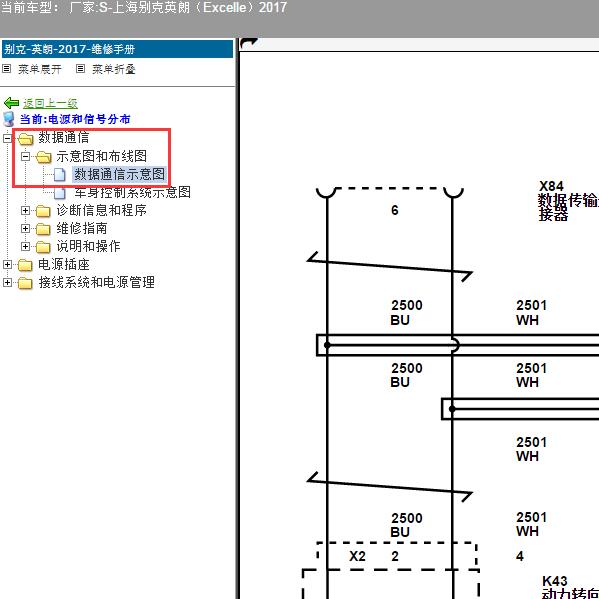Screen dimensions: 599x599
Task: Expand the 维修指南 folder
Action: 25,228
